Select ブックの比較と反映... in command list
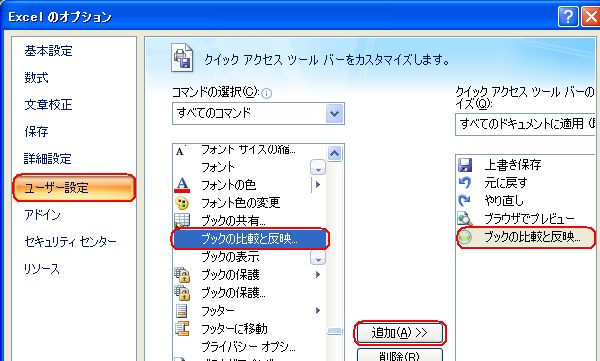 tap(250, 238)
